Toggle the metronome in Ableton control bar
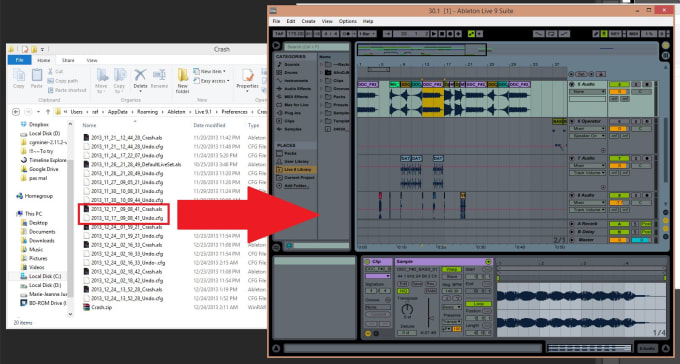 347,34
